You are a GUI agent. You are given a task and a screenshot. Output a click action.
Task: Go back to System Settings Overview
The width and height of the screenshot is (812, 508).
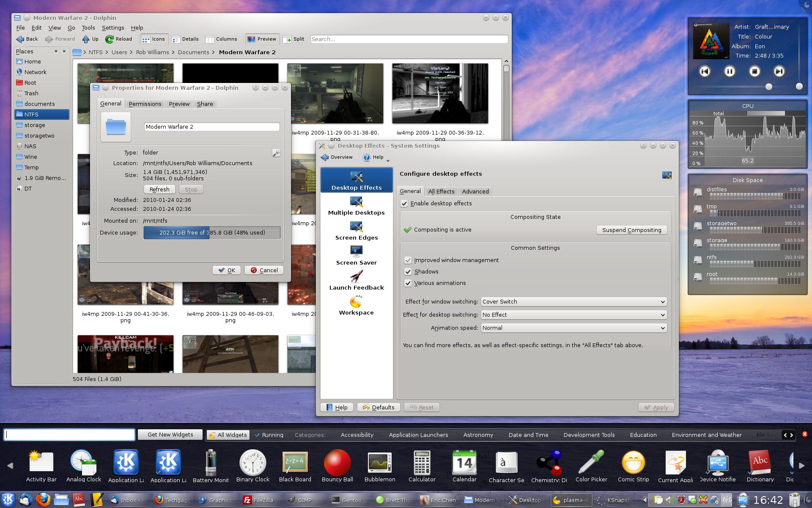coord(337,157)
